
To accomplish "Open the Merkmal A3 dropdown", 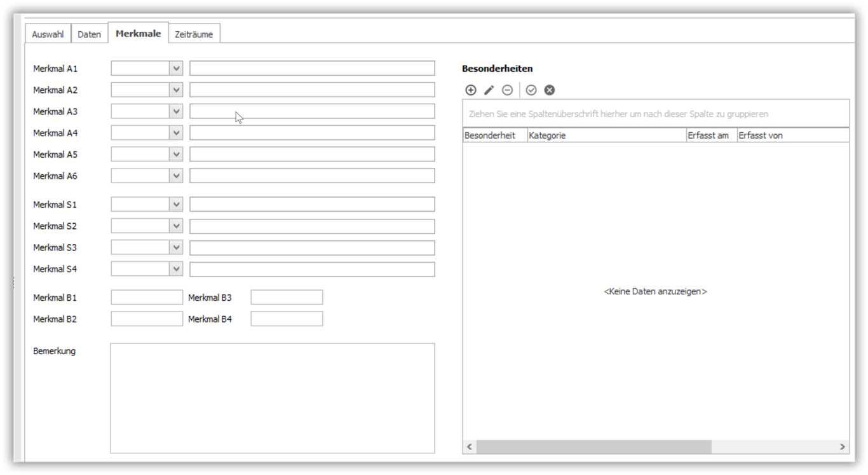I will pyautogui.click(x=176, y=111).
